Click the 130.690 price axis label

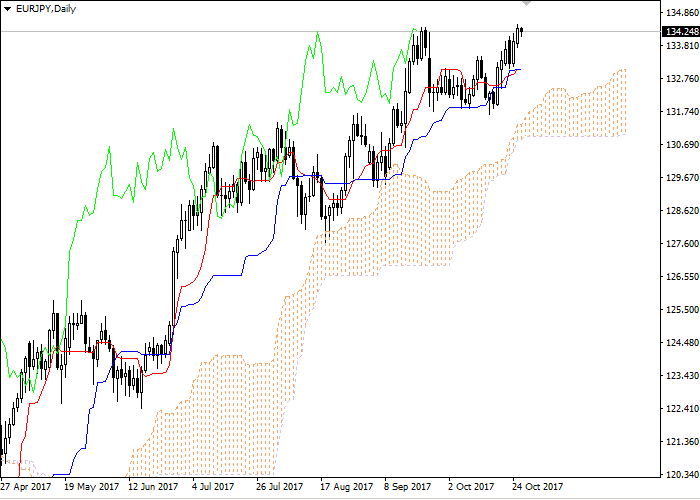[682, 145]
